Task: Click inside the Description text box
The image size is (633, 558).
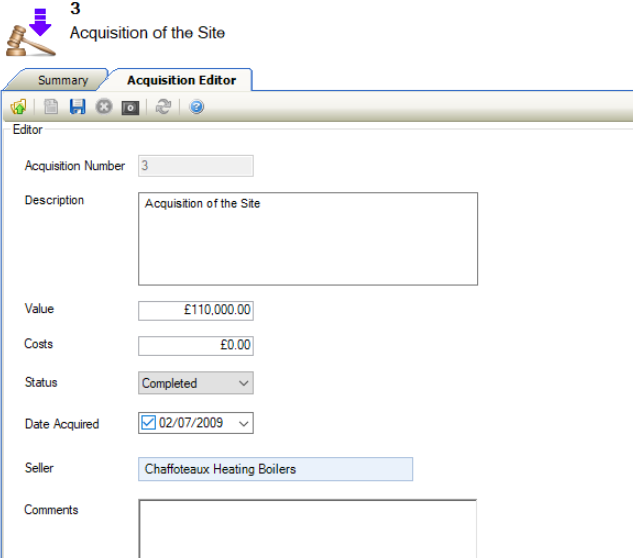Action: [x=307, y=239]
